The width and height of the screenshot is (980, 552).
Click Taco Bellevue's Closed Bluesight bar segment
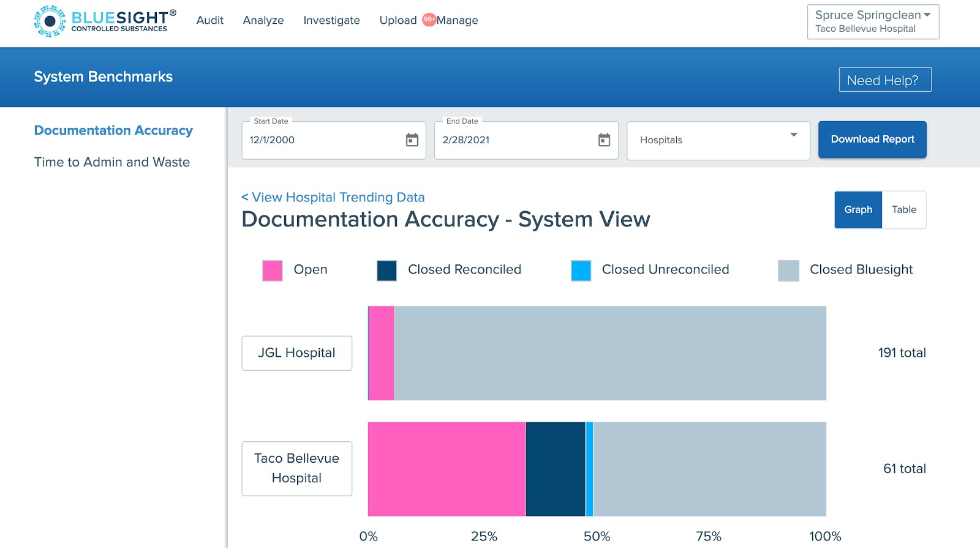point(710,469)
